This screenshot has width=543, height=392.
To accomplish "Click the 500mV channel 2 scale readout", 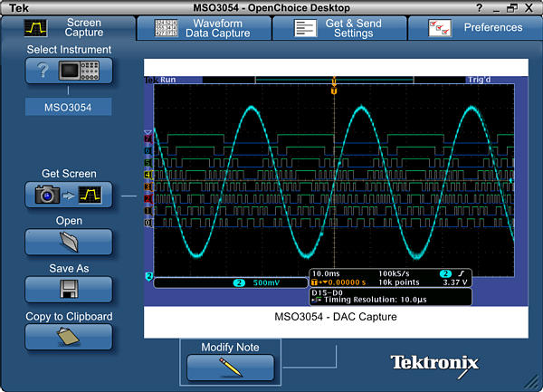I will 262,283.
